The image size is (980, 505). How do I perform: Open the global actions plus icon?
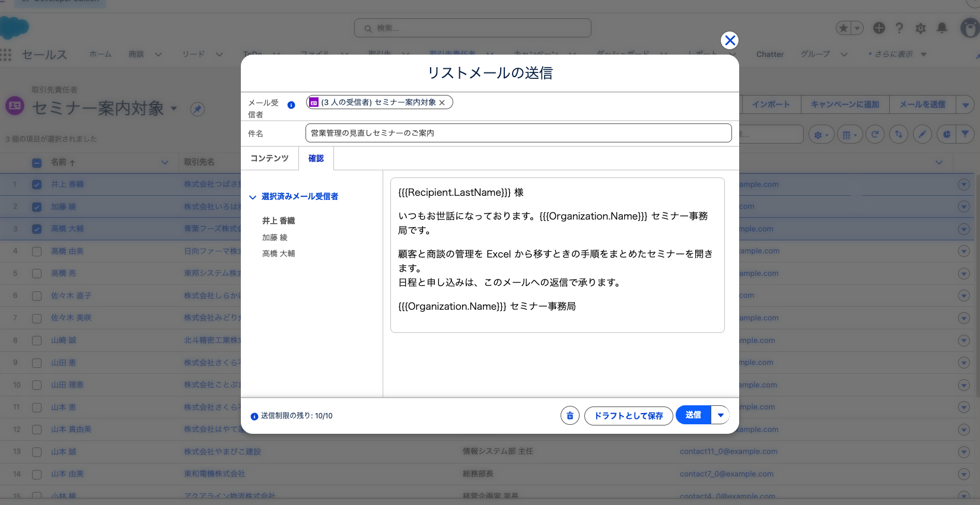point(879,28)
